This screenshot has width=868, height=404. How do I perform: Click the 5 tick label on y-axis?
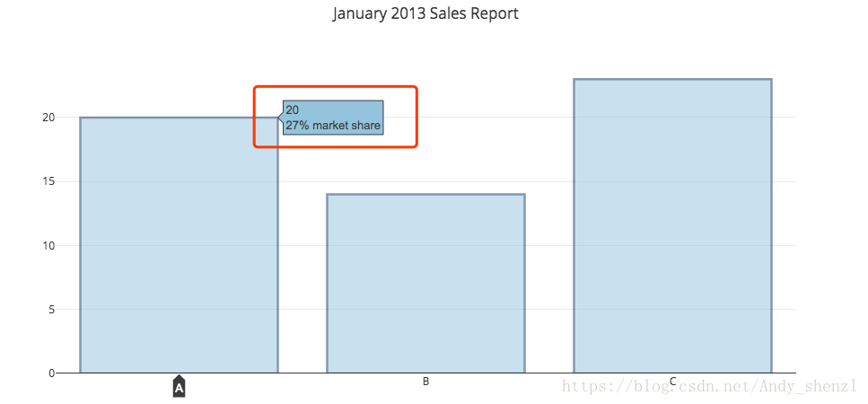click(x=51, y=310)
